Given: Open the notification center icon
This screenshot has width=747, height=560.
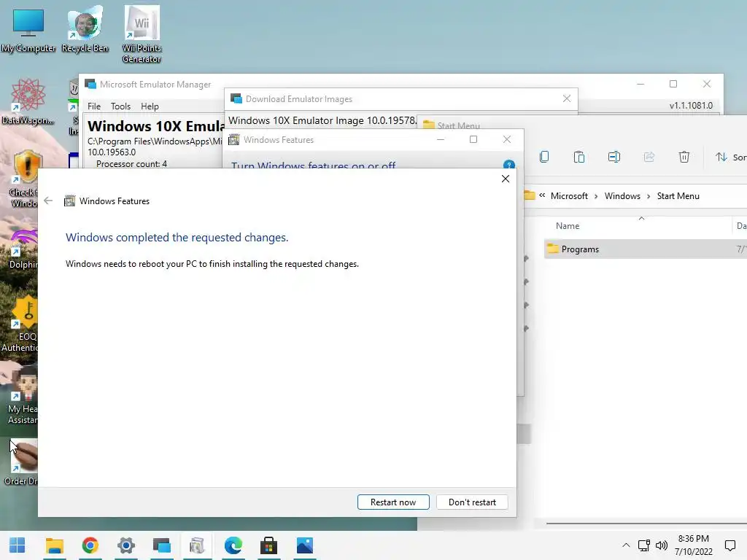Looking at the screenshot, I should (x=729, y=545).
